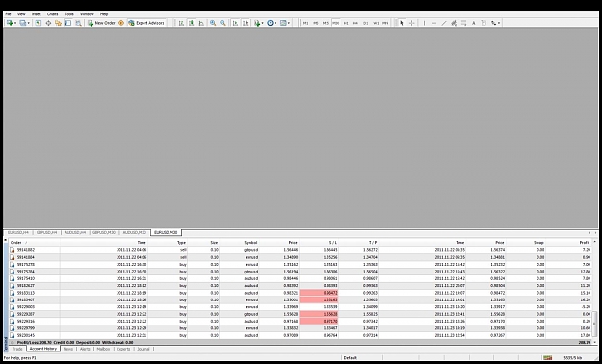Open the Experts terminal tab
602x364 pixels.
click(x=123, y=349)
